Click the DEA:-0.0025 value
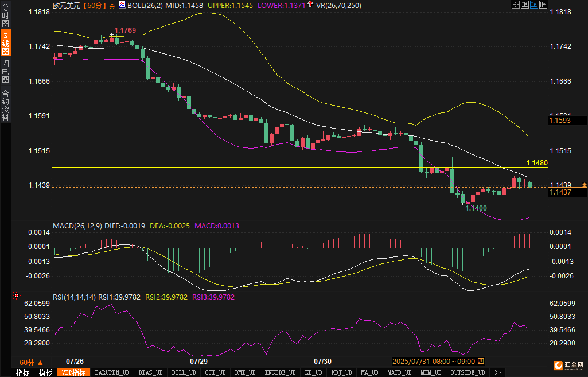588x377 pixels. coord(170,226)
